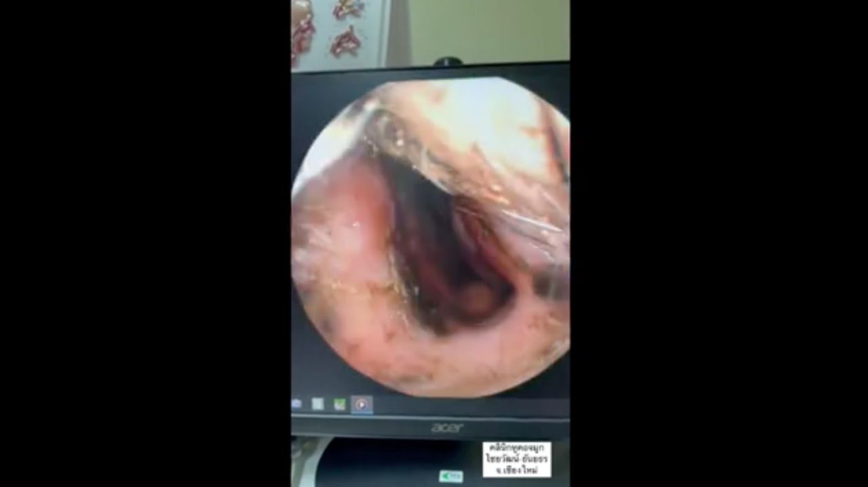Image resolution: width=868 pixels, height=487 pixels.
Task: Select the Thai clinic watermark label
Action: click(x=517, y=459)
